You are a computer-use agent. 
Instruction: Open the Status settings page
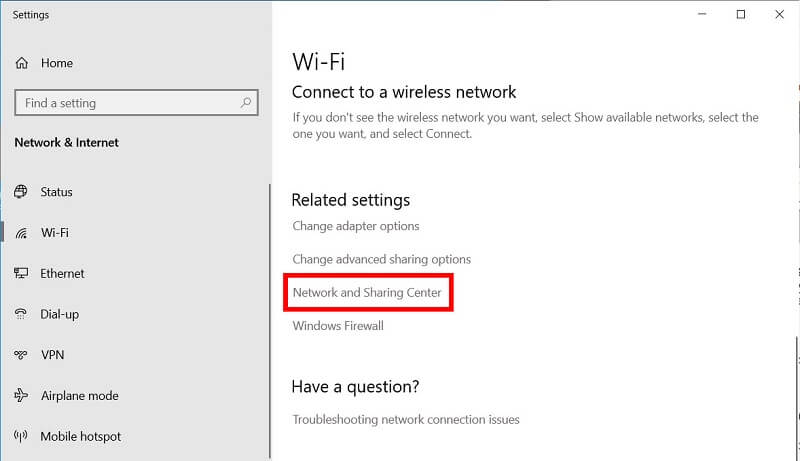56,192
